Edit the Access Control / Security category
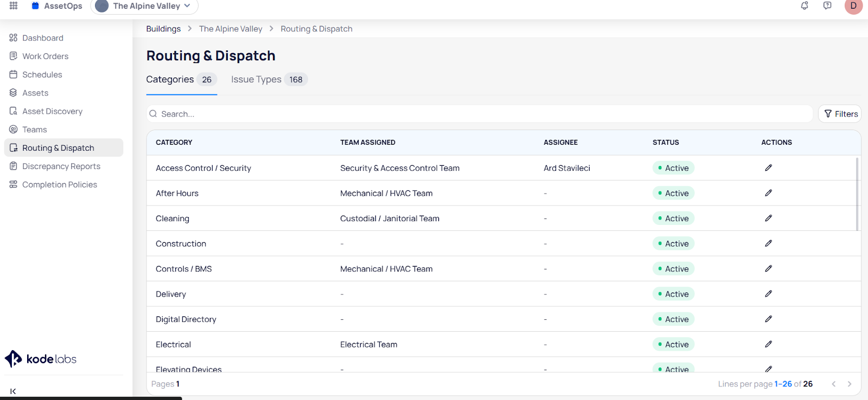The height and width of the screenshot is (400, 868). coord(768,168)
